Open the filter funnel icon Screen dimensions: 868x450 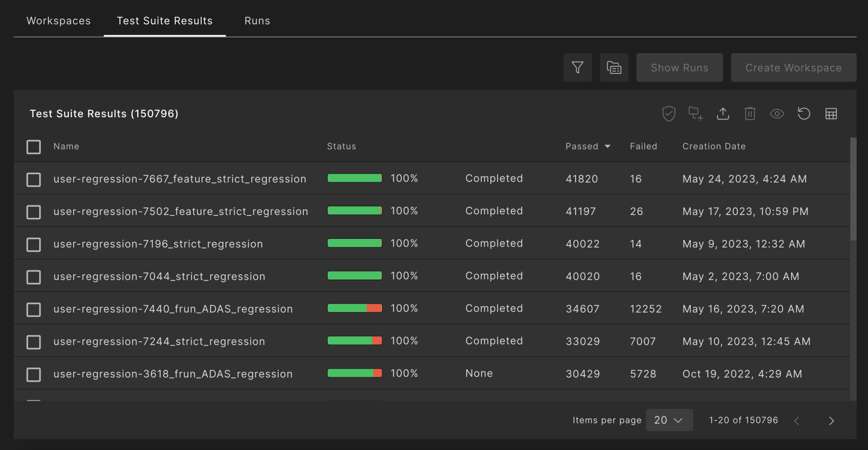coord(577,68)
